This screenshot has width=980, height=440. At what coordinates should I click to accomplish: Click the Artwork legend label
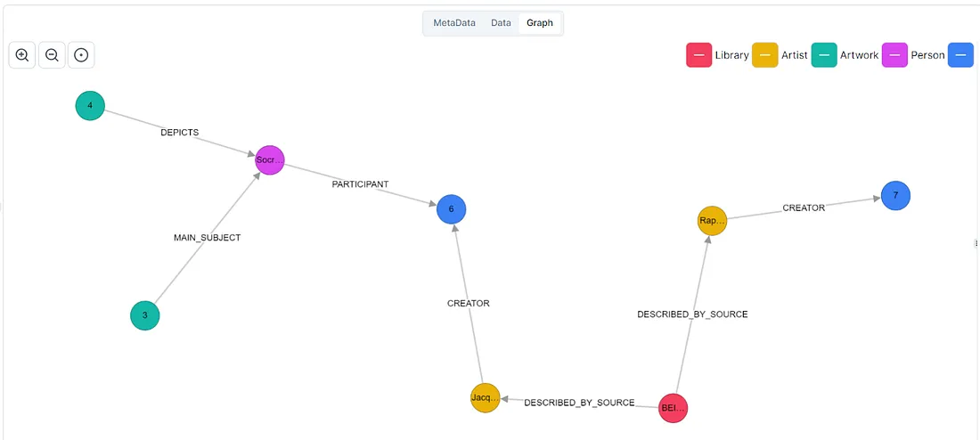pos(860,55)
